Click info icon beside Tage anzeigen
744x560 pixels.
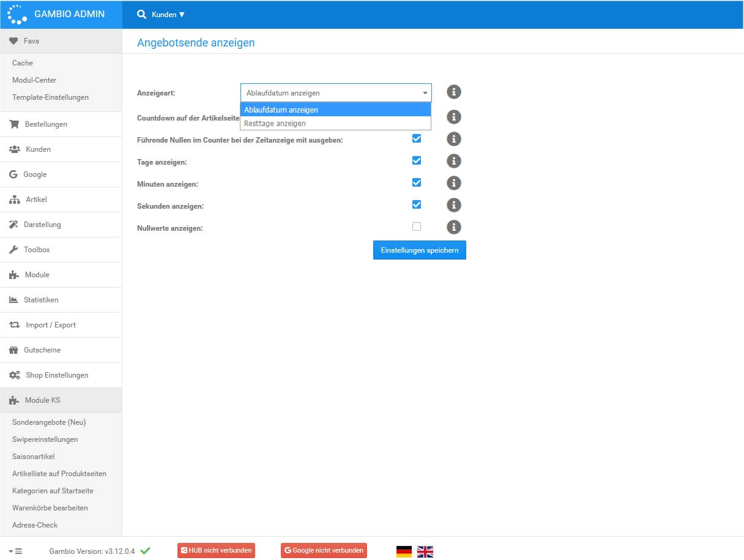click(453, 161)
